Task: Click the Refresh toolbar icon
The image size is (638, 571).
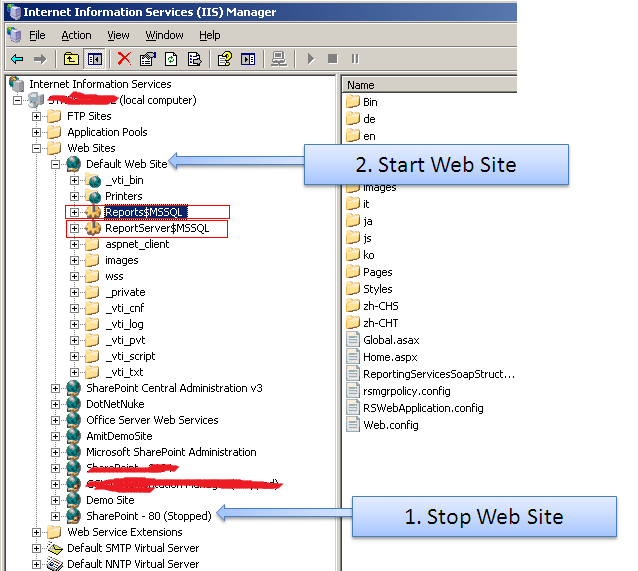Action: click(x=171, y=59)
